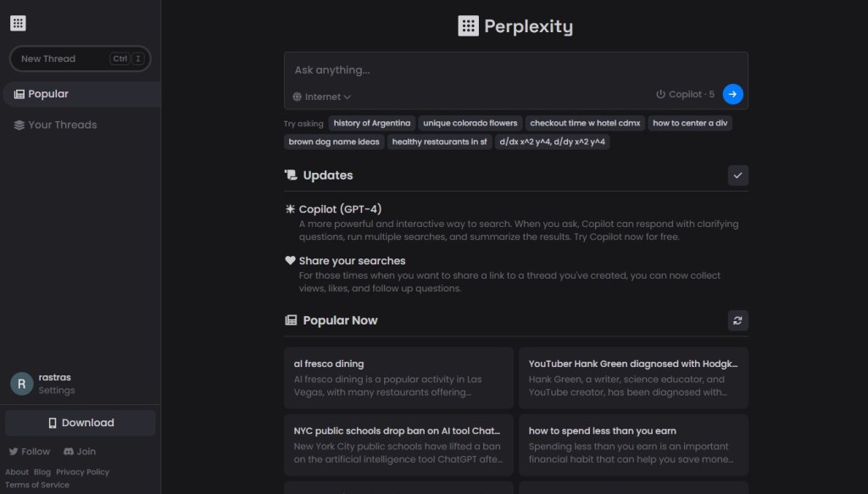Open the 'al fresco dining' popular card
Screen dimensions: 868x494
coord(398,377)
